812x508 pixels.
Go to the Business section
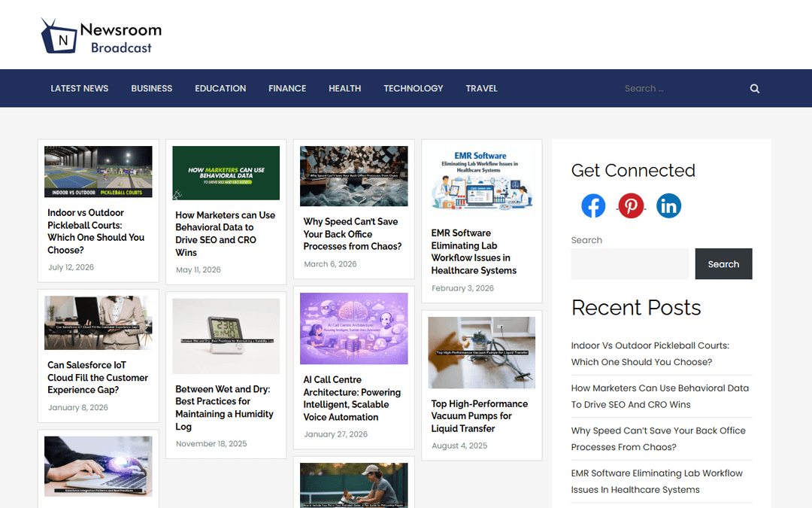152,89
